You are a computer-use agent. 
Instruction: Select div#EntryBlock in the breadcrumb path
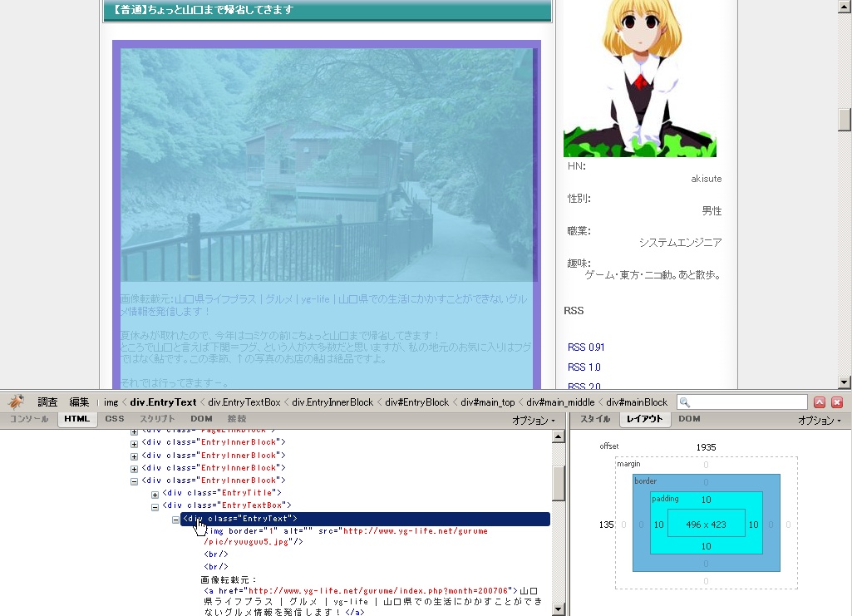(416, 402)
